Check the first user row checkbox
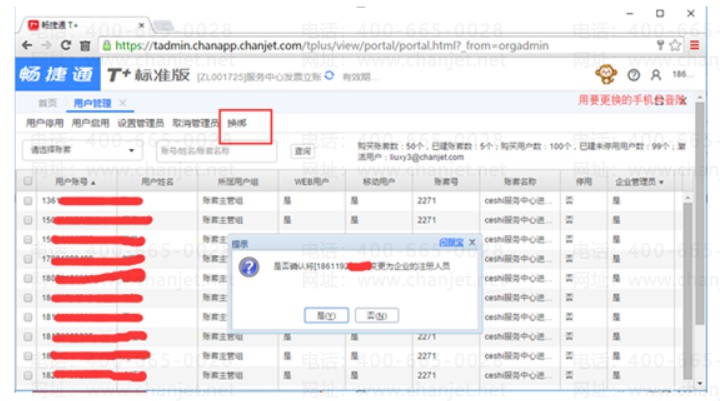This screenshot has height=401, width=720. tap(28, 201)
